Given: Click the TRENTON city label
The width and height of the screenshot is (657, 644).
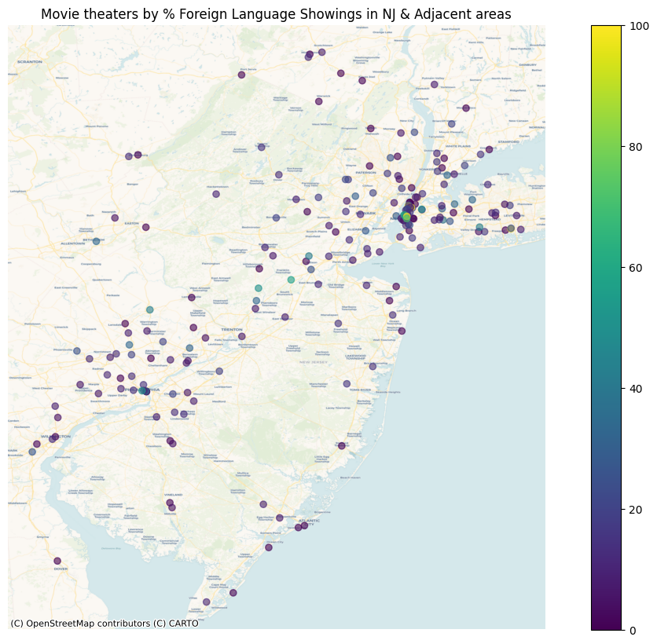Looking at the screenshot, I should point(232,330).
